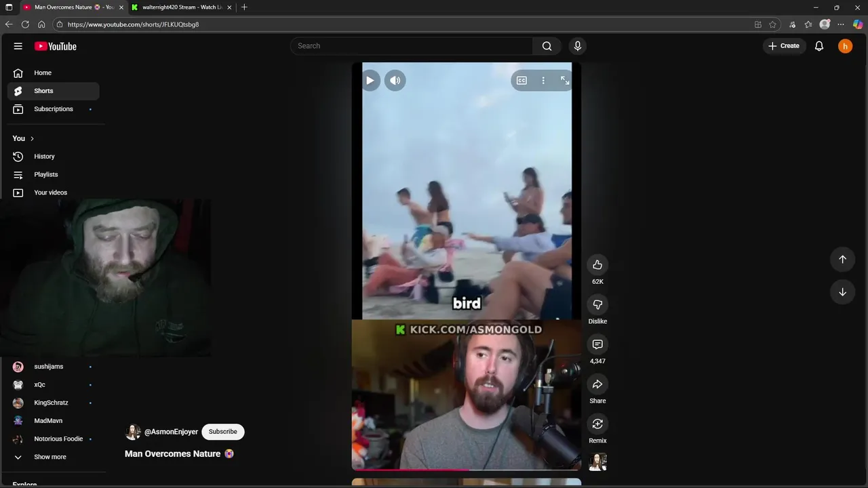Open the @AsmonEnjoyer channel link
The image size is (868, 488).
pyautogui.click(x=171, y=432)
